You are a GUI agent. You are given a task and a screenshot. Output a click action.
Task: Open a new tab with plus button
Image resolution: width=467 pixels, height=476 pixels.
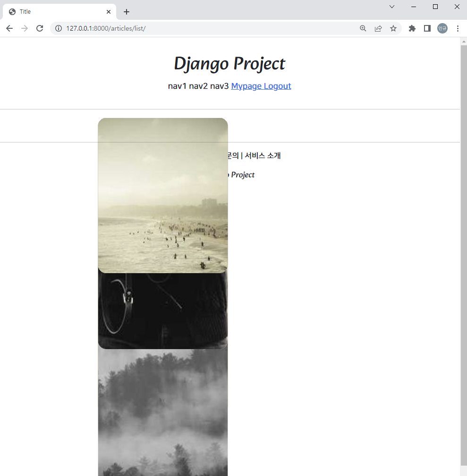click(127, 12)
